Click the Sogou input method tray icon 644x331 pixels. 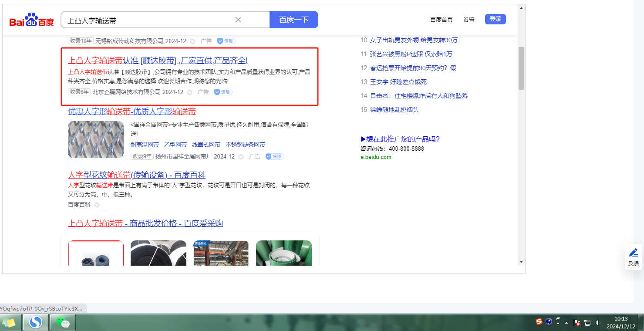pyautogui.click(x=539, y=322)
